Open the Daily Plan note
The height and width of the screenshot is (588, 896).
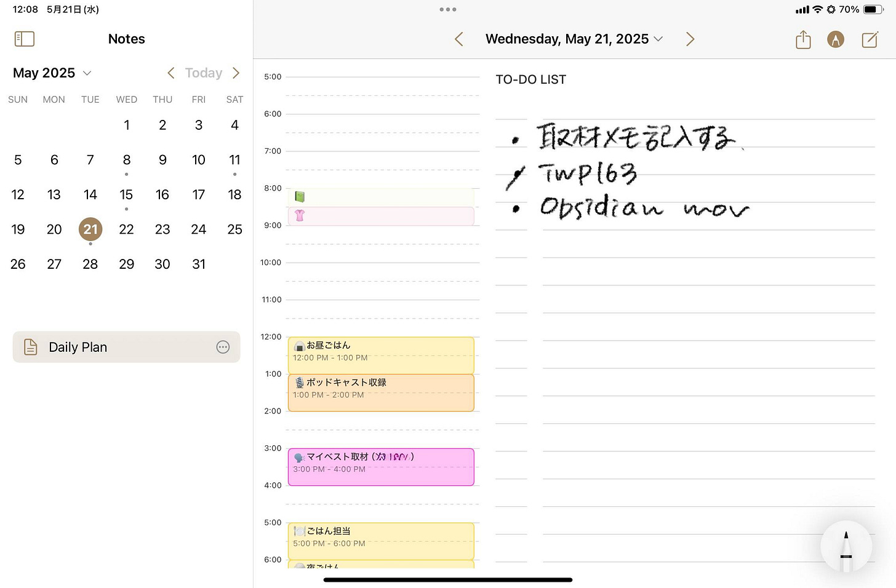click(126, 348)
